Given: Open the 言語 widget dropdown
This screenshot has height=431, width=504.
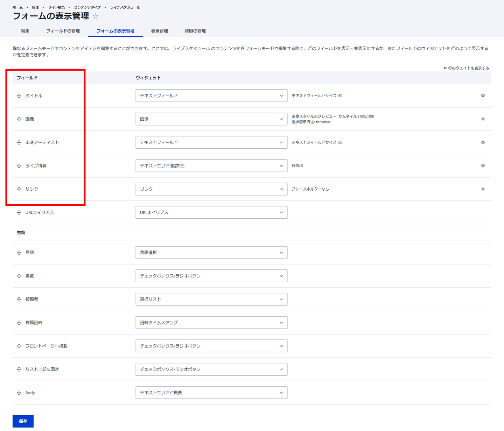Looking at the screenshot, I should (211, 253).
